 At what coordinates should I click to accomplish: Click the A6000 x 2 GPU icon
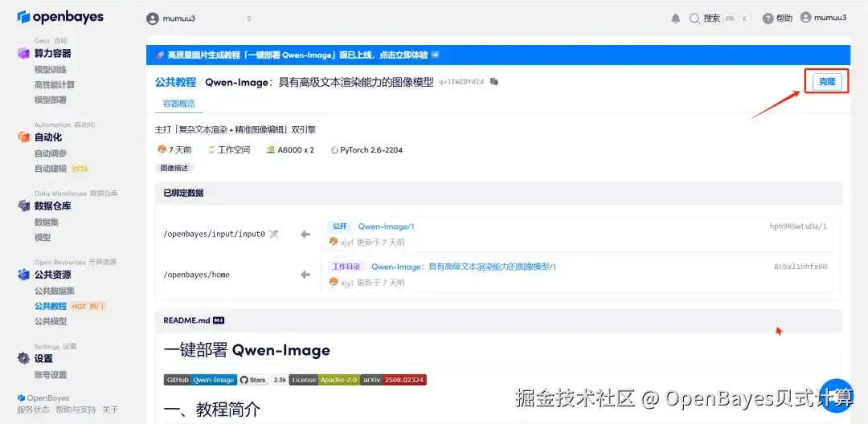(271, 150)
